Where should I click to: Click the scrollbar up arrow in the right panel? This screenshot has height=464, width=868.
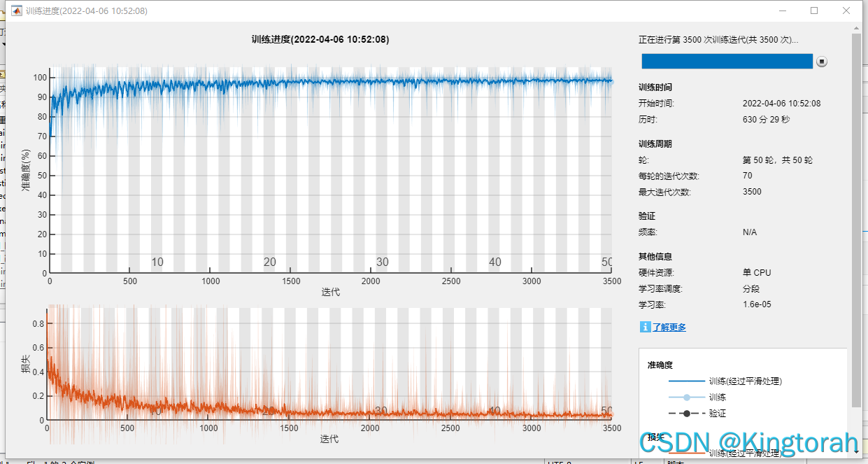[856, 28]
